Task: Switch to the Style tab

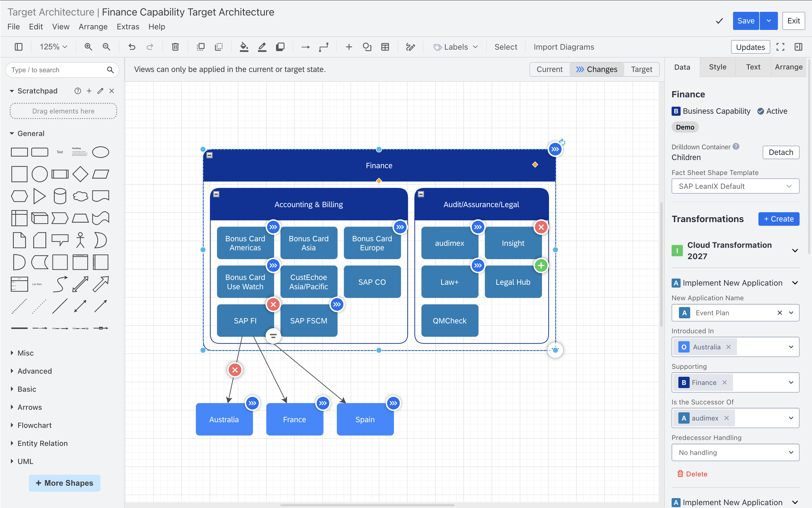Action: click(718, 67)
